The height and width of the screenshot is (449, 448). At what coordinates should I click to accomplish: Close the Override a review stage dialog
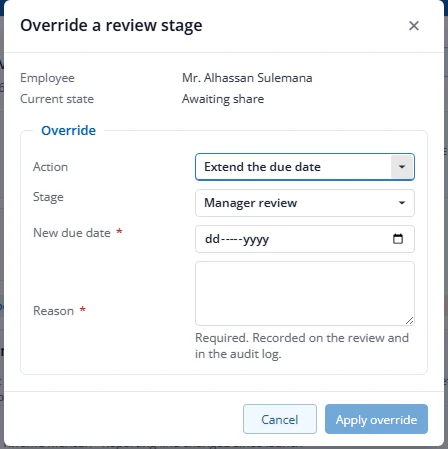click(414, 26)
